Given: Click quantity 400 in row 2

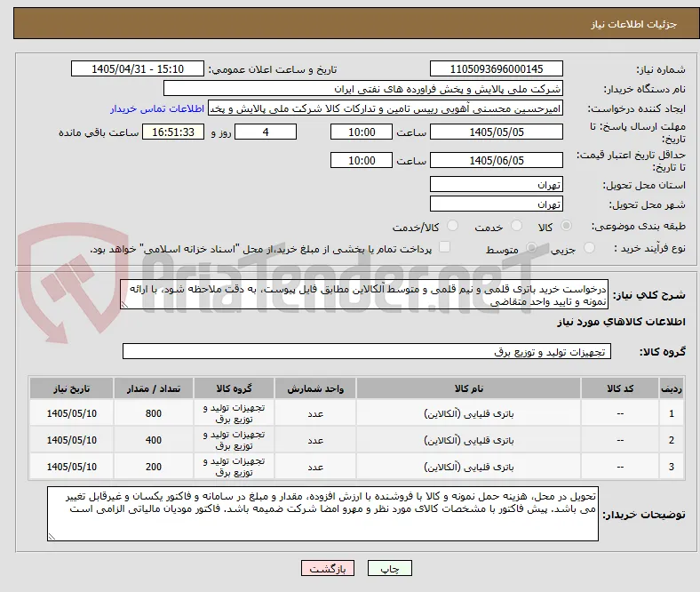Looking at the screenshot, I should pos(154,440).
